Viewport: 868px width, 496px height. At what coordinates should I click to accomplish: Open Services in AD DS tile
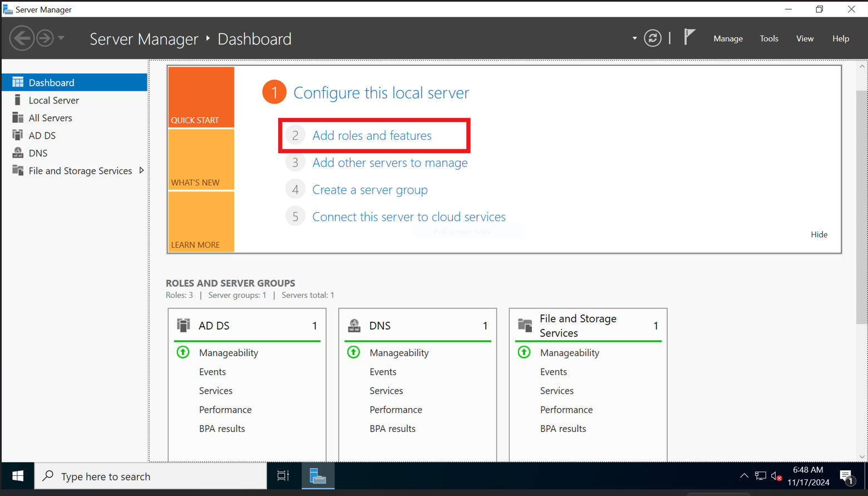216,391
